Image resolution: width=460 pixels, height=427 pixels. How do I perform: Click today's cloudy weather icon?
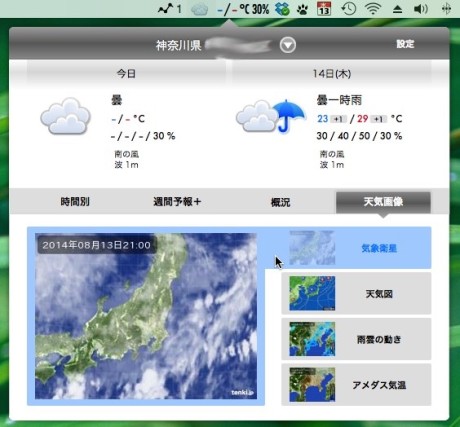[65, 116]
